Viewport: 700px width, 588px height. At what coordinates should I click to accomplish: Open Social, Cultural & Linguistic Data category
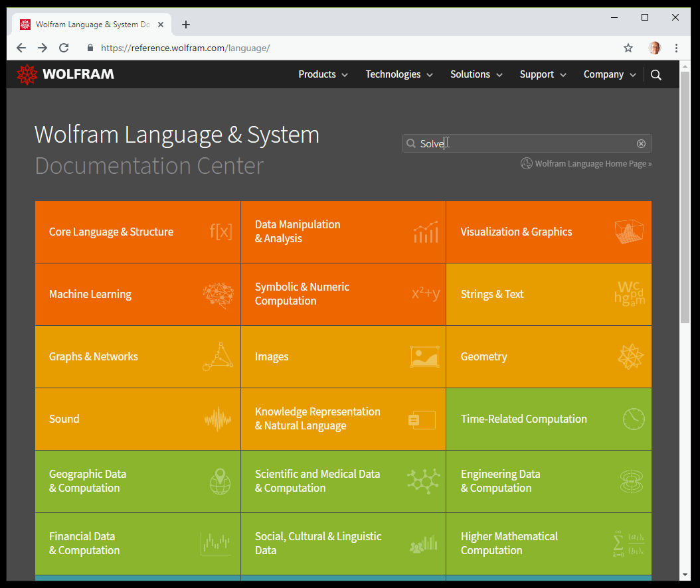[343, 544]
